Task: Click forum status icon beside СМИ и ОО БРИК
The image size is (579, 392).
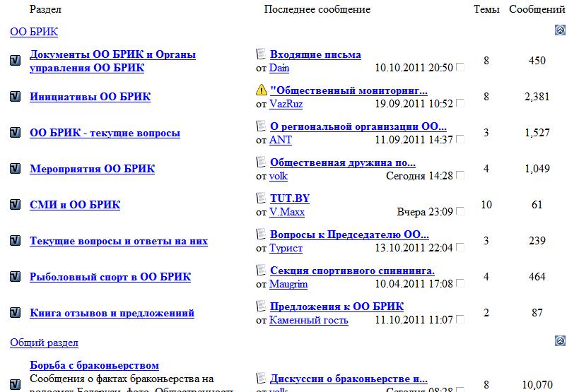Action: click(x=15, y=205)
